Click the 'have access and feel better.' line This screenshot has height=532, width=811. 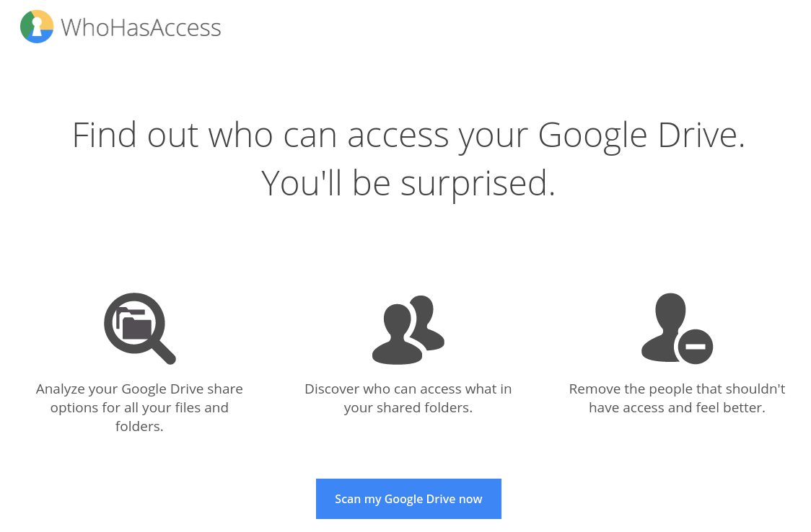(677, 408)
